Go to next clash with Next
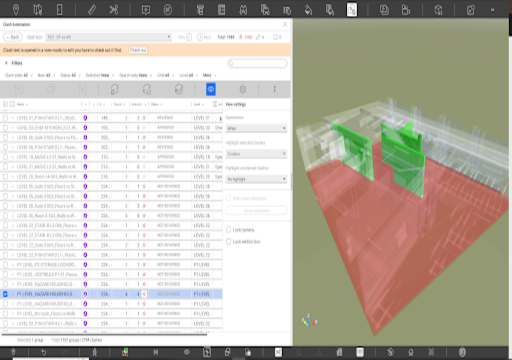 pyautogui.click(x=204, y=37)
